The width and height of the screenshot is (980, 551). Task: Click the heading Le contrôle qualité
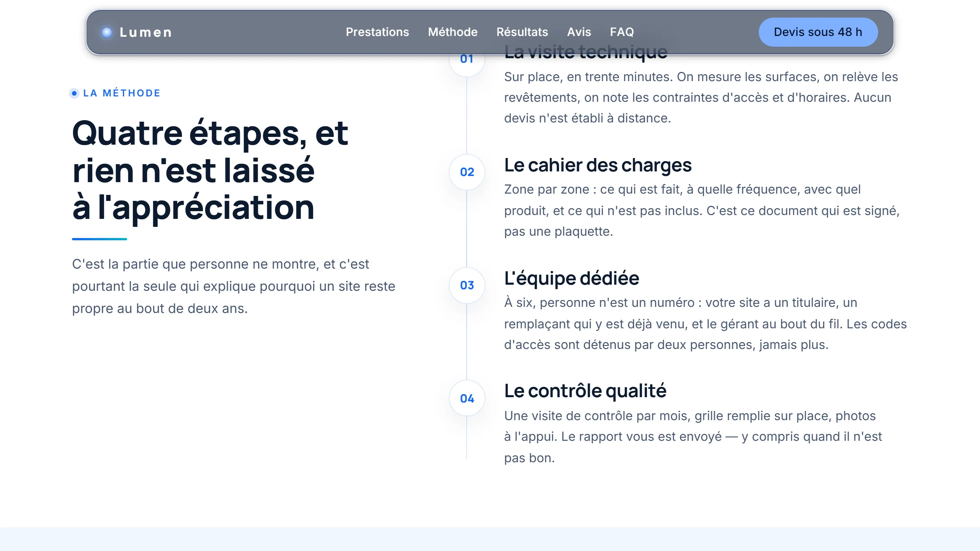585,391
